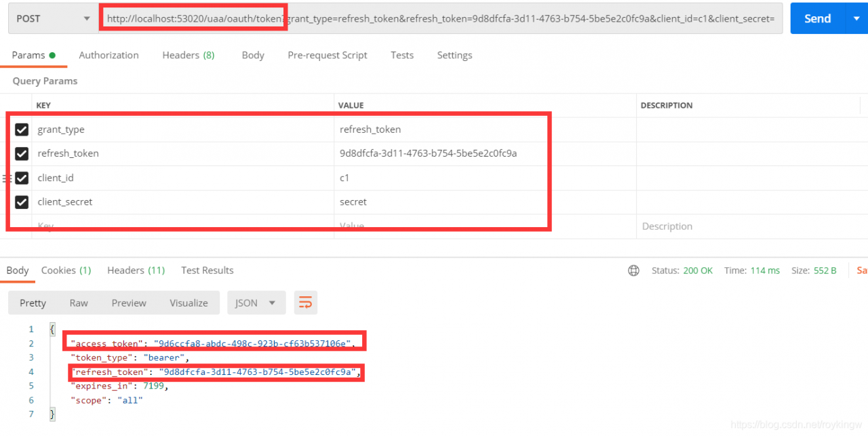Send the request with the Send button
868x436 pixels.
[x=817, y=18]
